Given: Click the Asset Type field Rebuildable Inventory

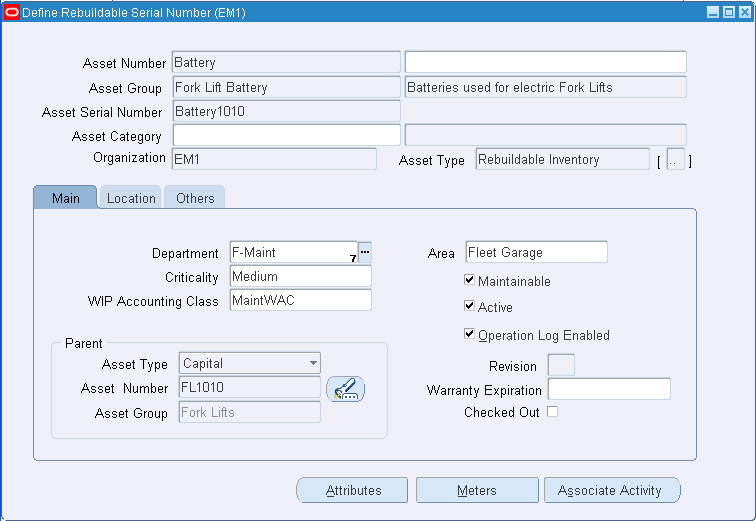Looking at the screenshot, I should pos(563,159).
